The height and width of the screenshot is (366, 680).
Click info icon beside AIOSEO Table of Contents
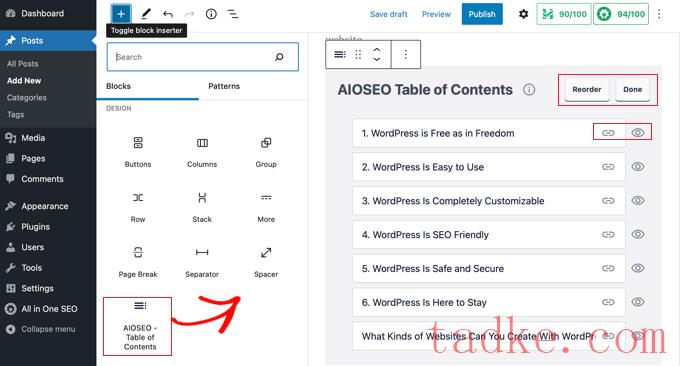click(529, 90)
